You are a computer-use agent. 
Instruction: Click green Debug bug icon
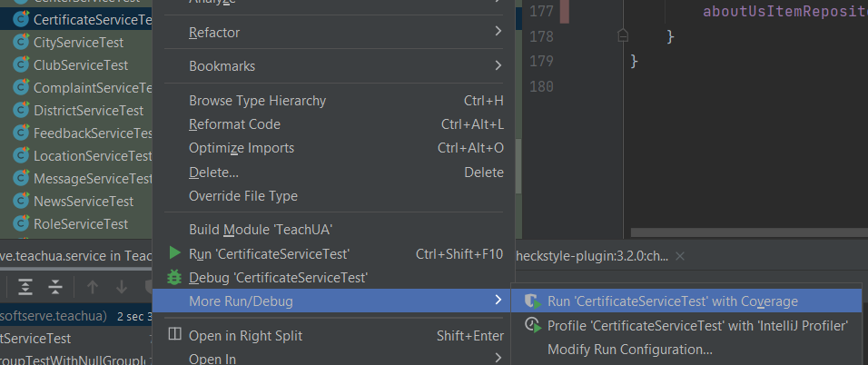tap(174, 276)
